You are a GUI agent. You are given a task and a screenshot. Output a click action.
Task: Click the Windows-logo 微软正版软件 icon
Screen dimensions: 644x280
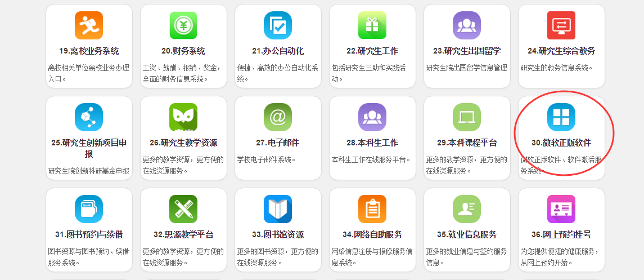(561, 117)
